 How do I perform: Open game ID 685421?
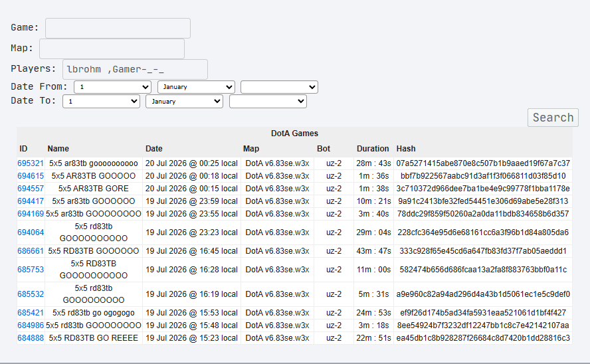pos(31,313)
